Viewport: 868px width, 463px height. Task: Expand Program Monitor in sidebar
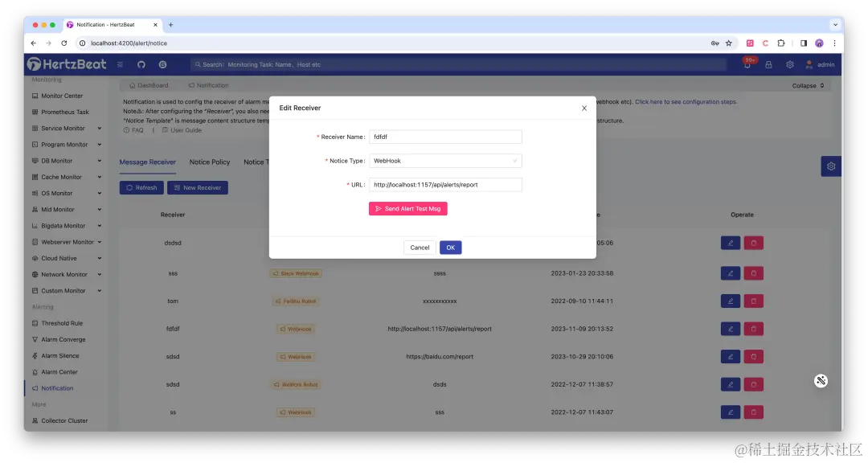coord(67,145)
